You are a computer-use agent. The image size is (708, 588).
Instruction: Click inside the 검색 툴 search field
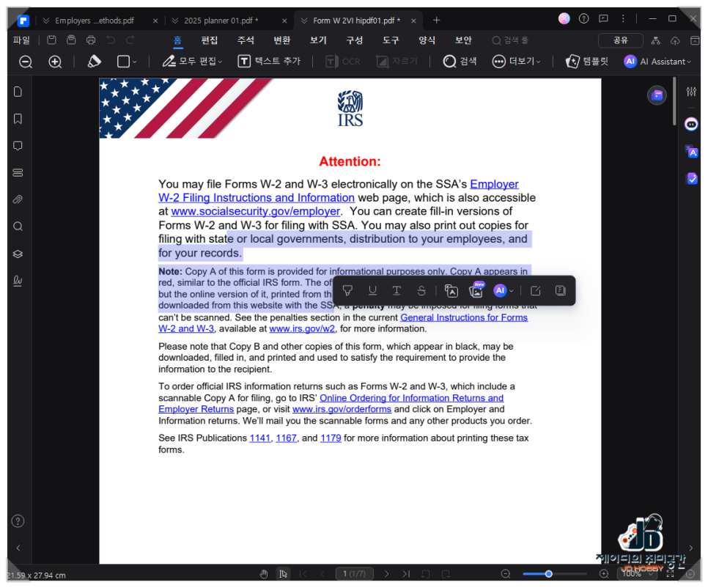(x=510, y=40)
